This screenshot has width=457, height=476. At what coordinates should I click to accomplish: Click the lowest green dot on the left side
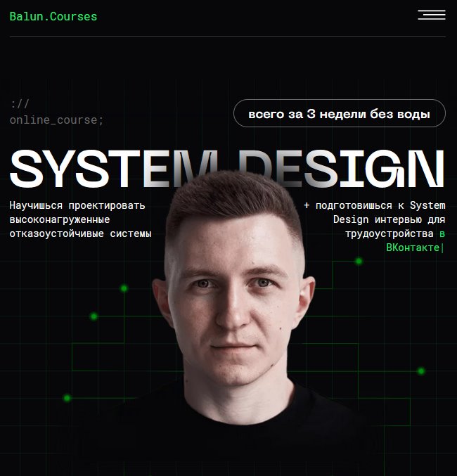click(67, 398)
